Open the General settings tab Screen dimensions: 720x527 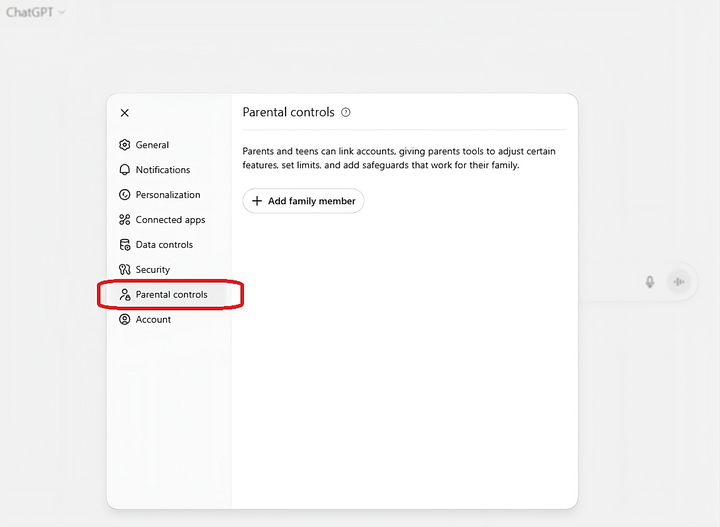152,145
